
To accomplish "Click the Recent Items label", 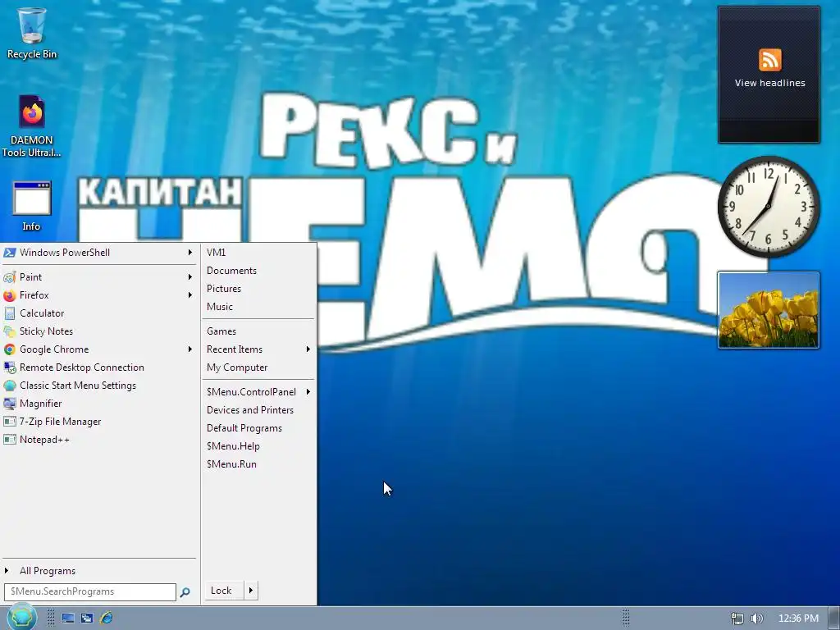I will pos(235,349).
